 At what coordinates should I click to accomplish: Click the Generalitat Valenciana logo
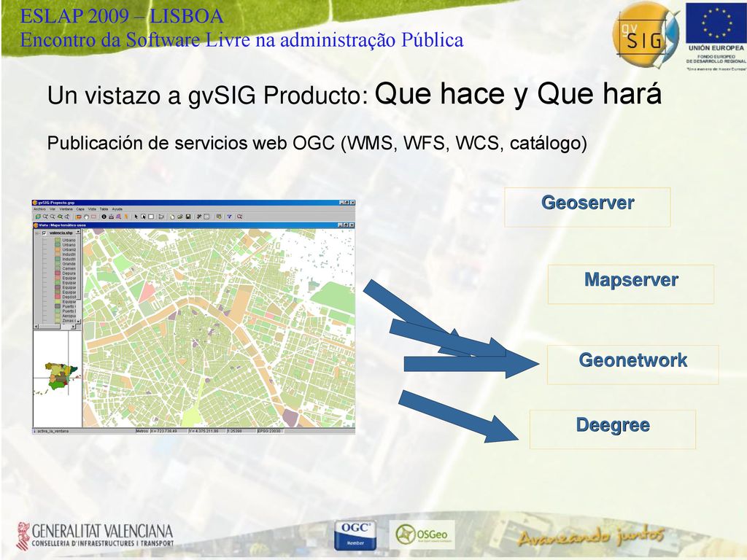95,535
